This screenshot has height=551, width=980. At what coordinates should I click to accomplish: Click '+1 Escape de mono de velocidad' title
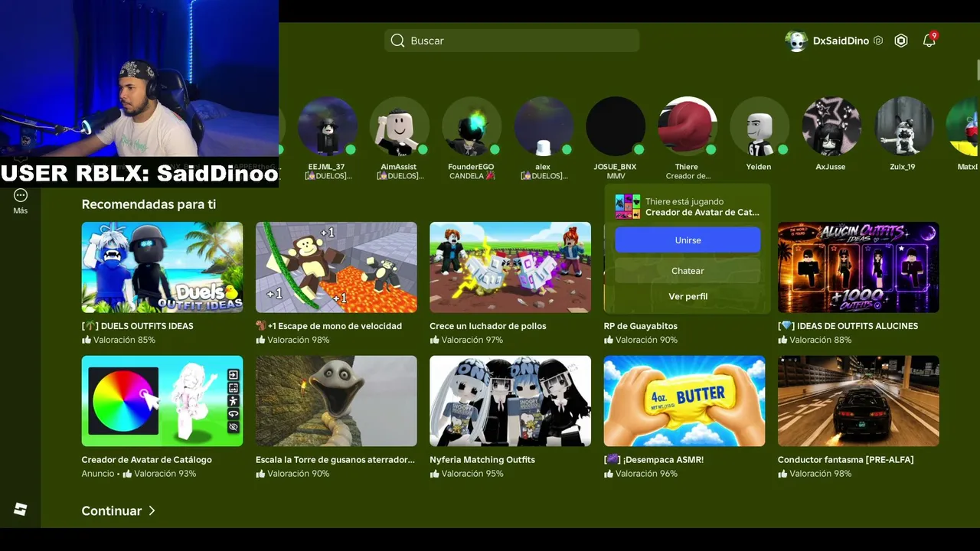click(328, 326)
